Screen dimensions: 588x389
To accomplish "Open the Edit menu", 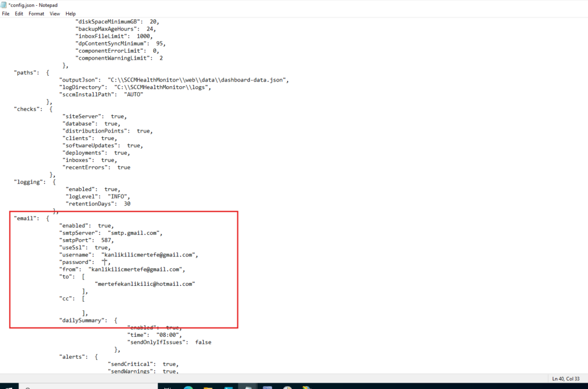I will coord(19,13).
